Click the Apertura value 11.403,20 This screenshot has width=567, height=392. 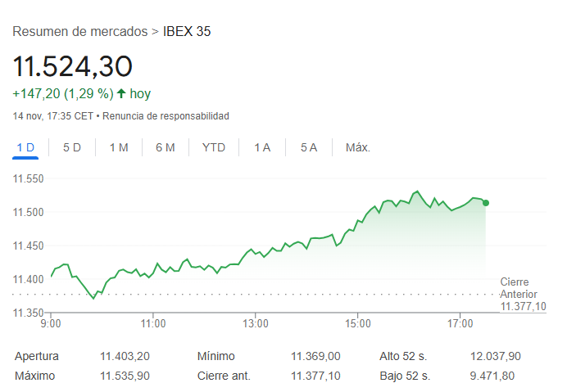(125, 356)
